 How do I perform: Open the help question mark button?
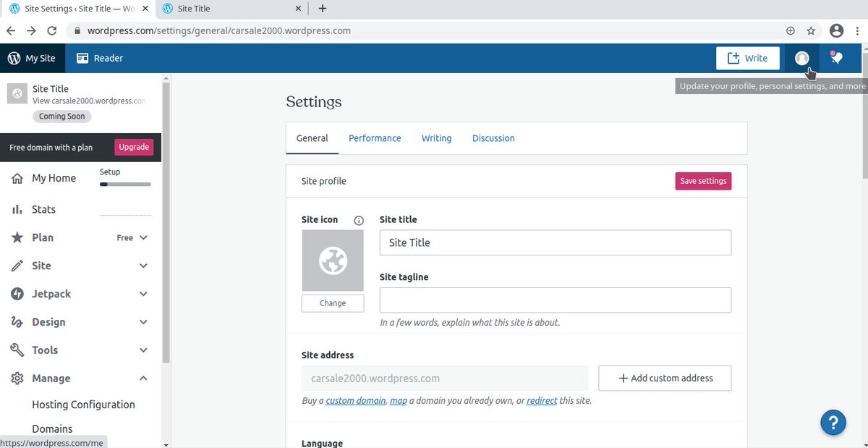click(x=833, y=423)
